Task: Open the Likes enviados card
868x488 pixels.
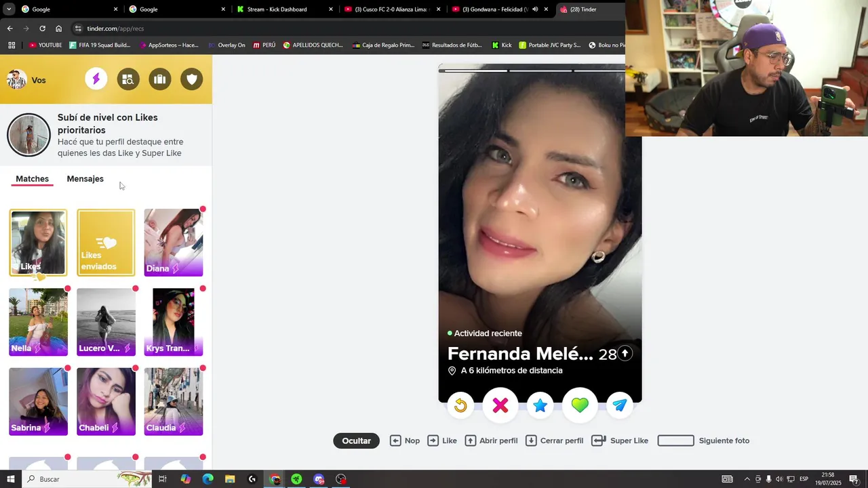Action: click(106, 243)
